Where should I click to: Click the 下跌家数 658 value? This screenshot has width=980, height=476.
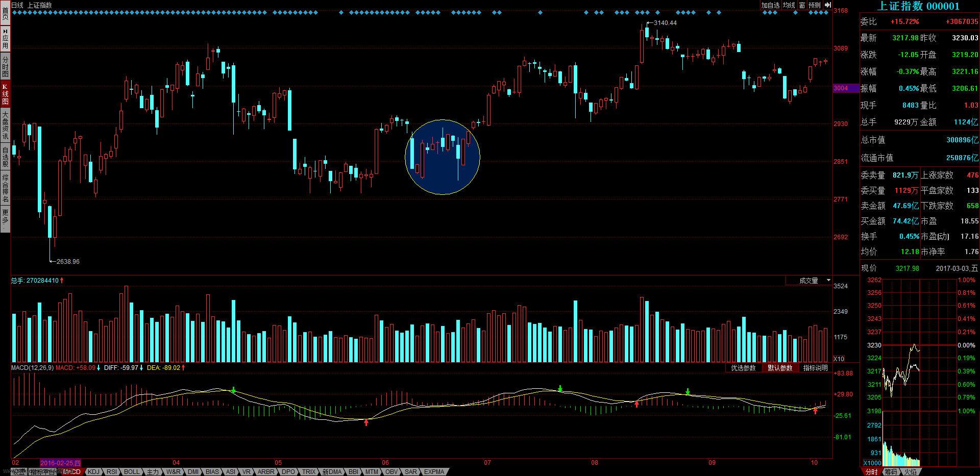(x=973, y=206)
